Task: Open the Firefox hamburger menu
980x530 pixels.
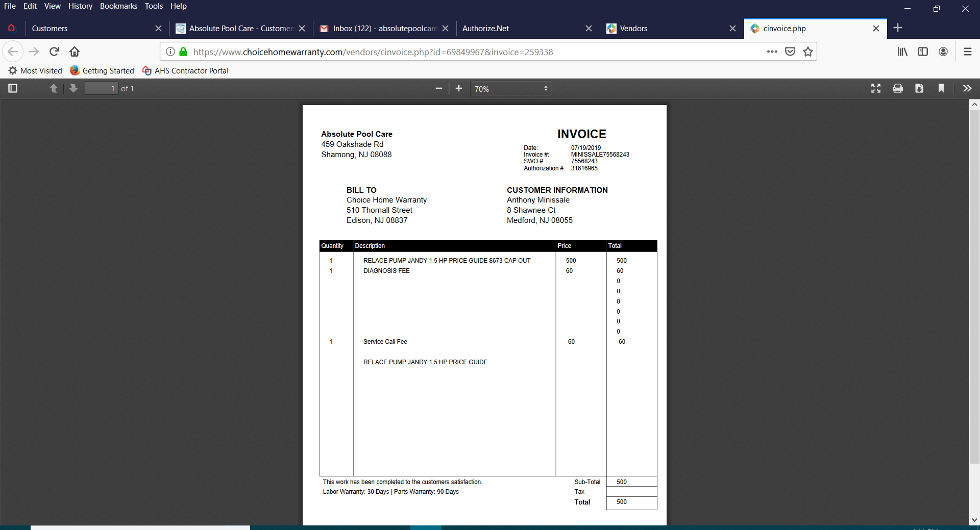Action: coord(967,52)
